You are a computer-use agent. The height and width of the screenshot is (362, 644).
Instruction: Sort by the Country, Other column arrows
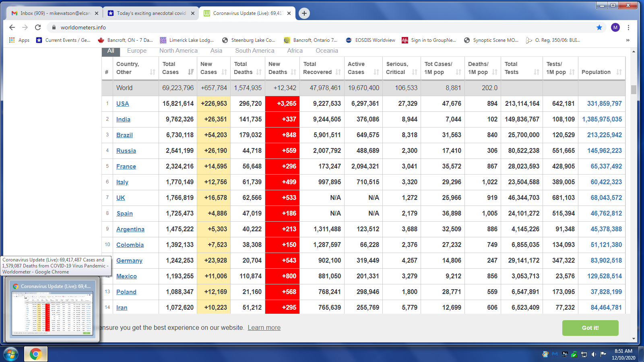(x=153, y=72)
